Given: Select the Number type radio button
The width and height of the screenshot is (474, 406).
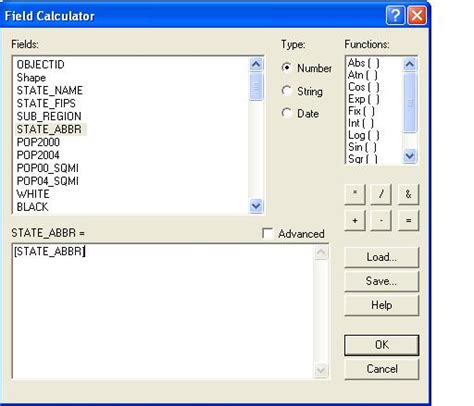Looking at the screenshot, I should [286, 68].
